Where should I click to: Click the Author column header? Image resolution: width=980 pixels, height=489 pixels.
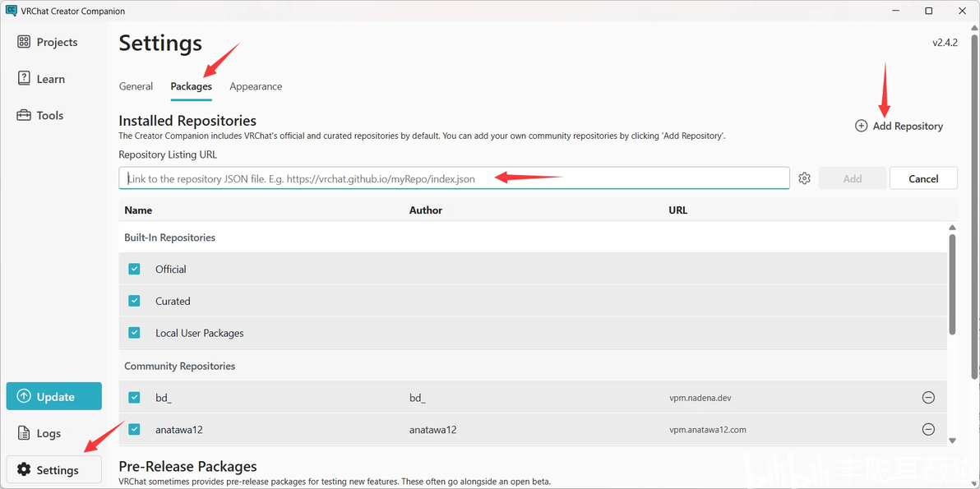click(x=426, y=210)
